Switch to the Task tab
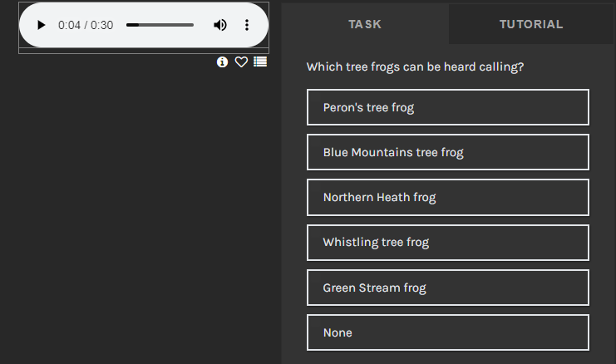Screen dimensions: 616x364 (365, 24)
